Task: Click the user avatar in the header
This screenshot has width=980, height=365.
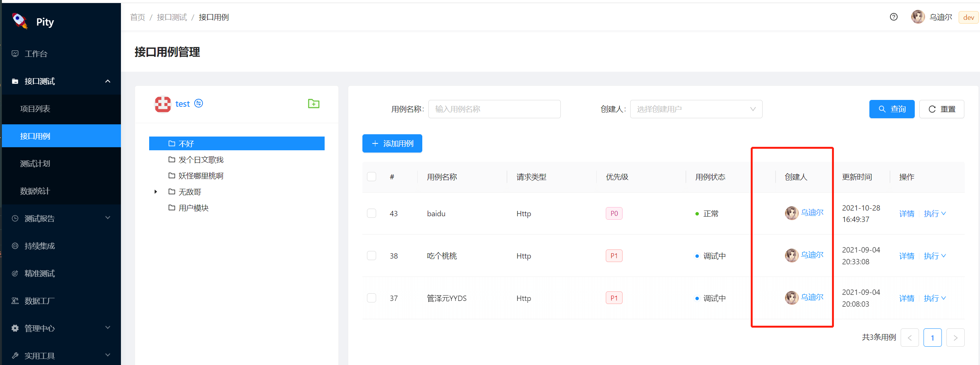Action: pos(918,17)
